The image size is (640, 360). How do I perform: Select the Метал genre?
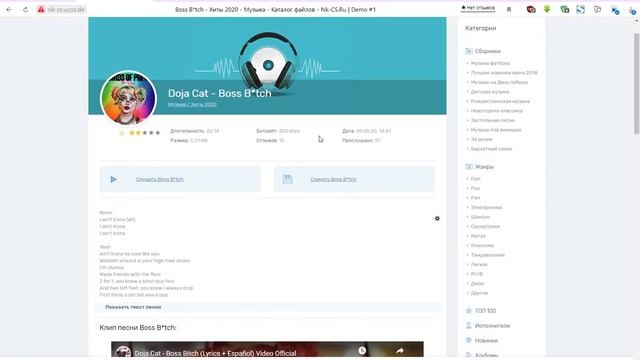[478, 236]
